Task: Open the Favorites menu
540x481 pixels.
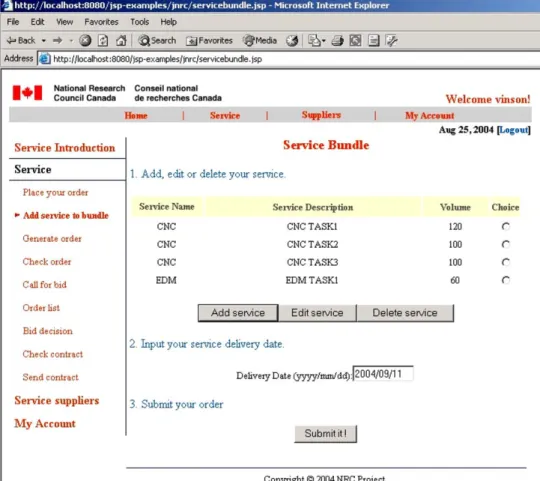Action: coord(101,22)
